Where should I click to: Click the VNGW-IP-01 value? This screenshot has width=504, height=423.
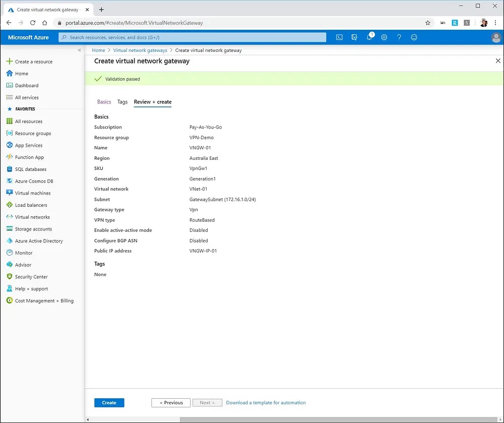203,251
